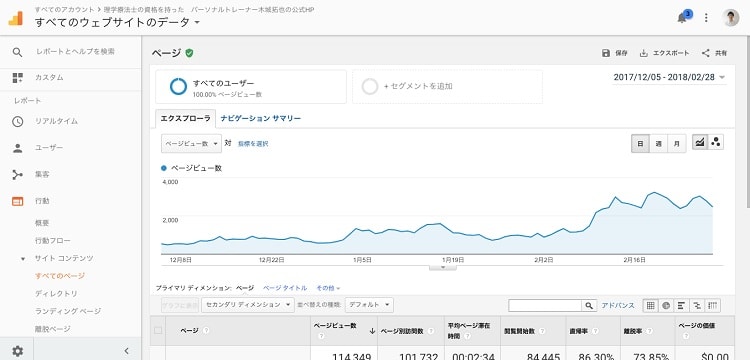Open the セカンダリ ディメンション dropdown
The height and width of the screenshot is (360, 750).
(248, 305)
